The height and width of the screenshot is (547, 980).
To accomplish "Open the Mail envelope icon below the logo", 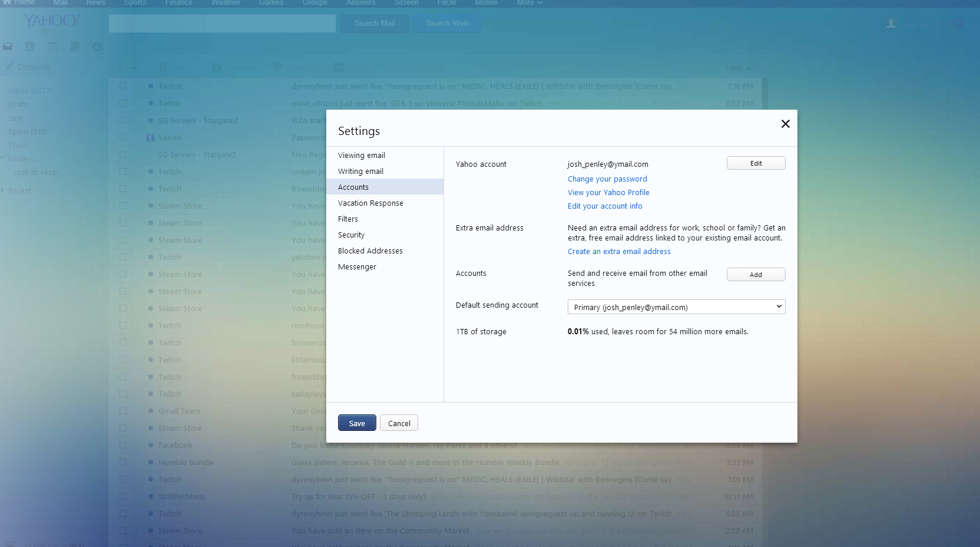I will [x=8, y=47].
